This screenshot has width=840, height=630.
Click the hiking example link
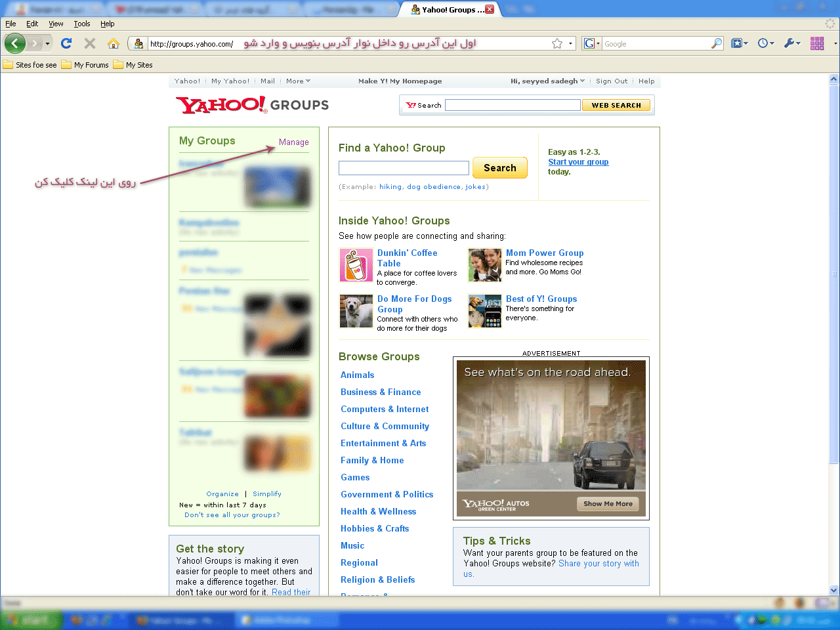tap(390, 187)
